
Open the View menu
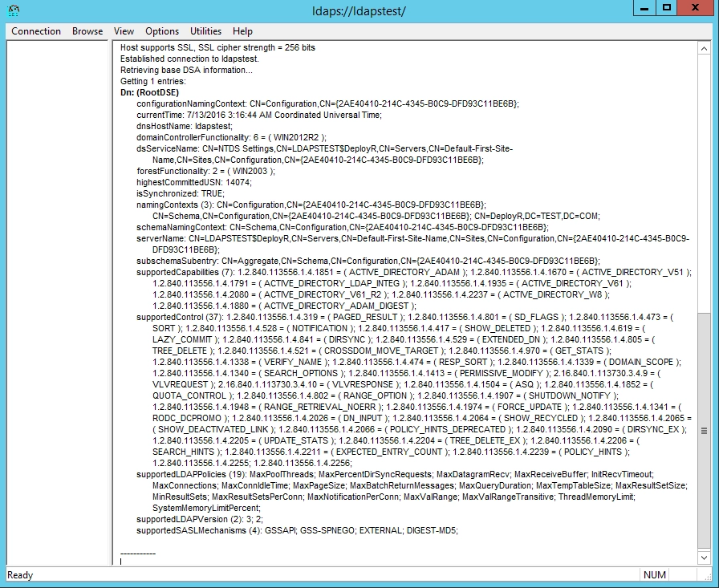click(124, 31)
